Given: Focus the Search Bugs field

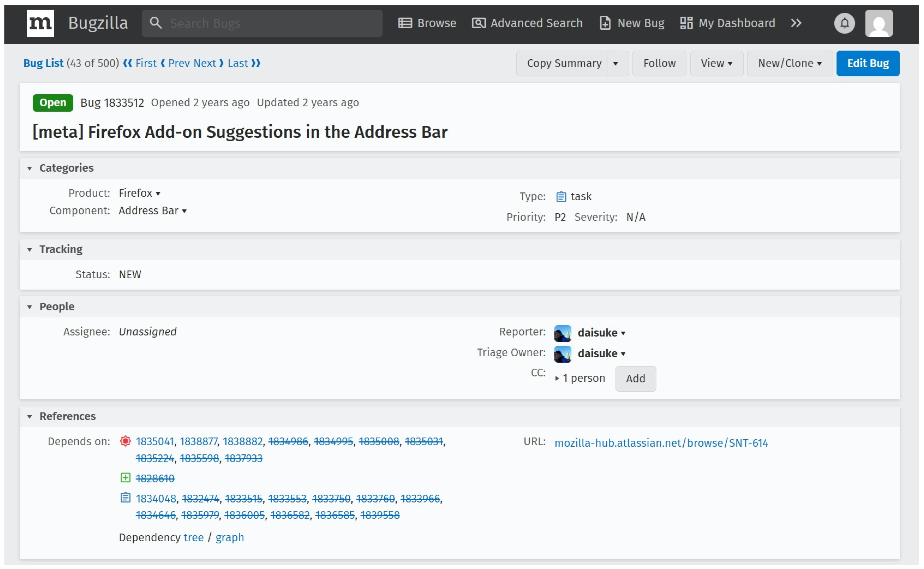Looking at the screenshot, I should (262, 23).
